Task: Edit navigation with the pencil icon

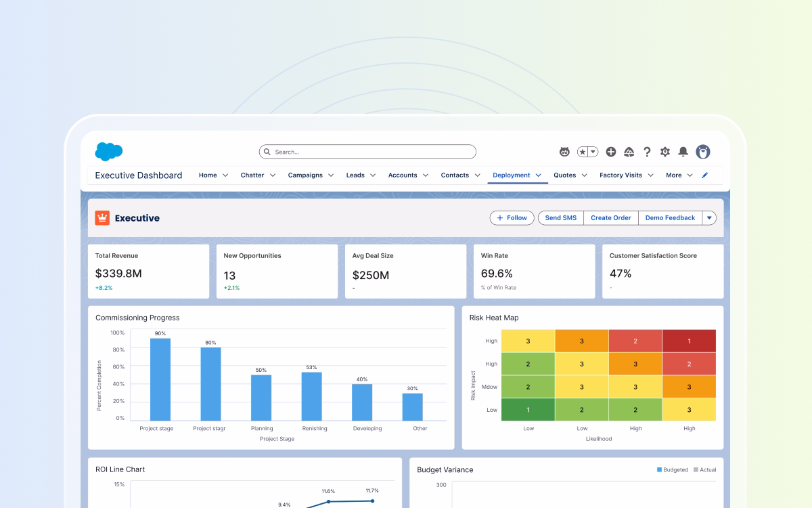Action: pos(705,175)
